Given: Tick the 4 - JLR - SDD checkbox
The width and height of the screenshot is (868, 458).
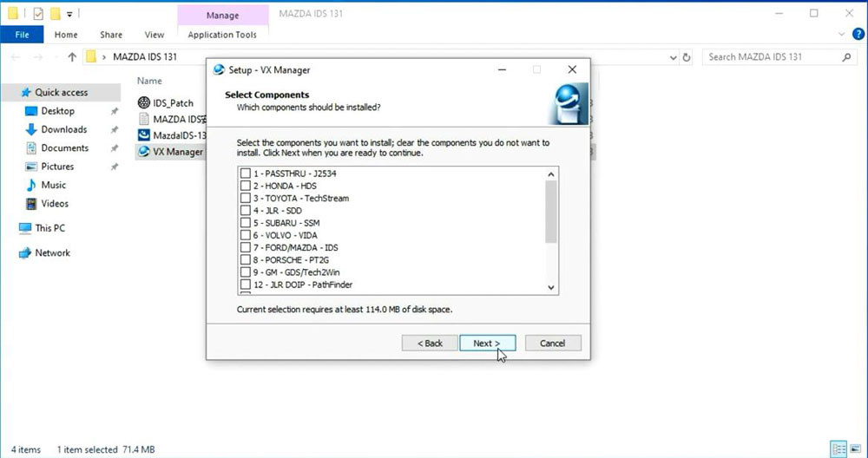Looking at the screenshot, I should [246, 210].
